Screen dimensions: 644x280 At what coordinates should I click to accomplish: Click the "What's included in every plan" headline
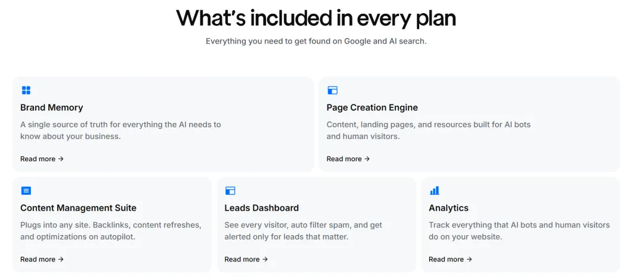click(x=316, y=18)
